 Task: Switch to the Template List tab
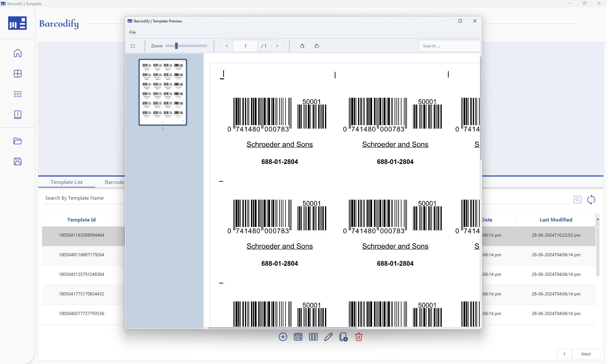tap(66, 182)
